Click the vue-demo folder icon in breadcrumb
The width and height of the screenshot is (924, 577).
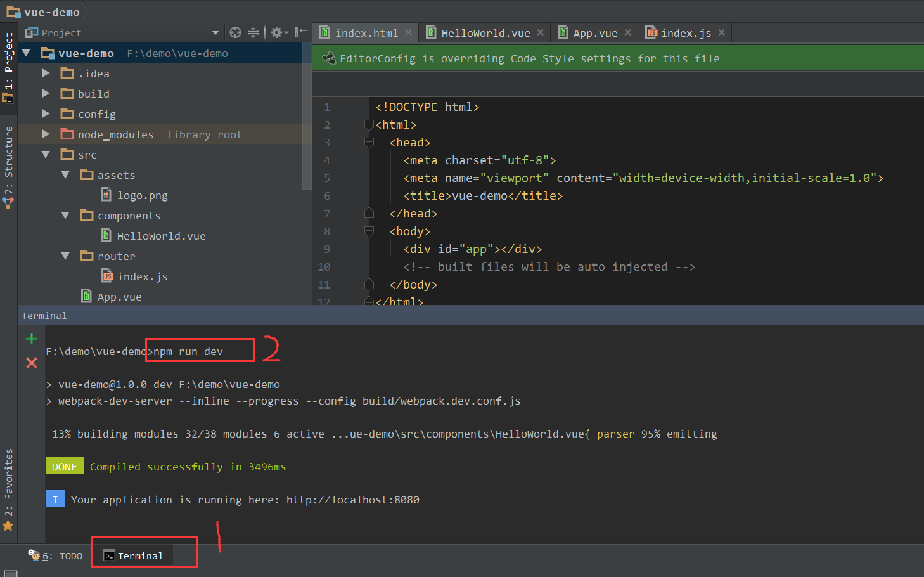tap(13, 12)
